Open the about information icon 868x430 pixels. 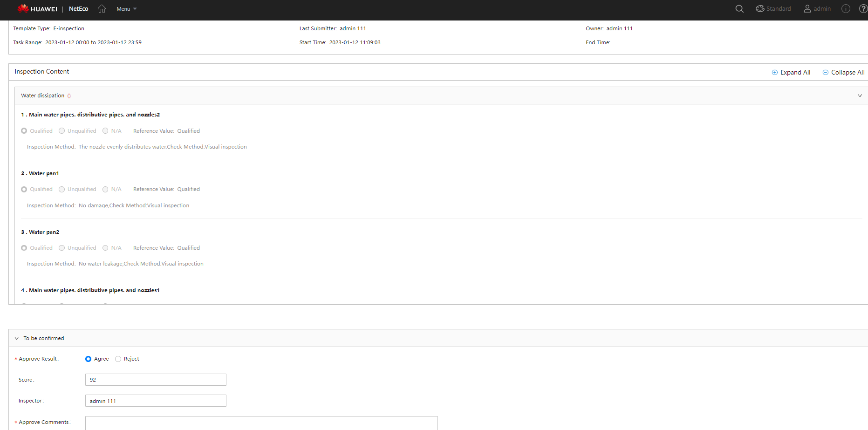tap(846, 9)
